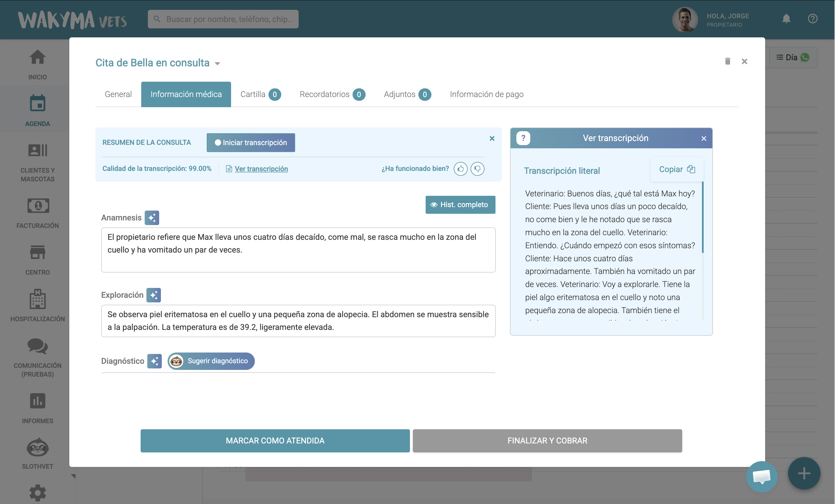Open the Inicio home icon in sidebar
This screenshot has width=835, height=504.
coord(37,57)
